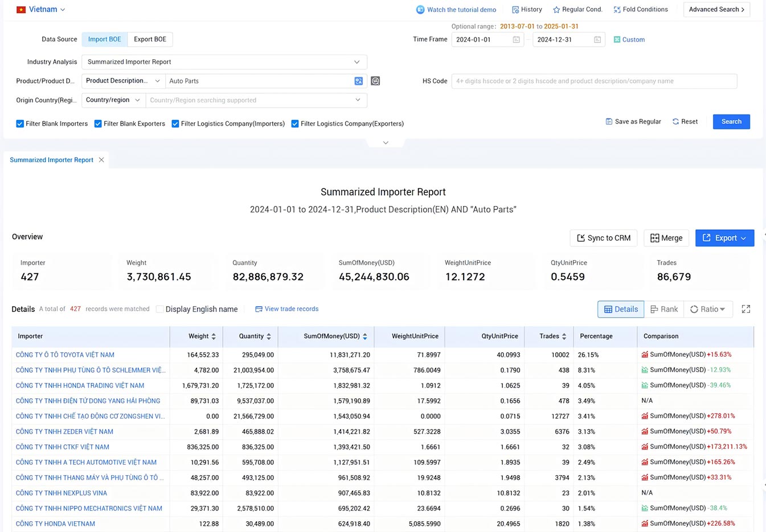766x532 pixels.
Task: Click comparison chart icon showing +165.26%
Action: click(645, 462)
